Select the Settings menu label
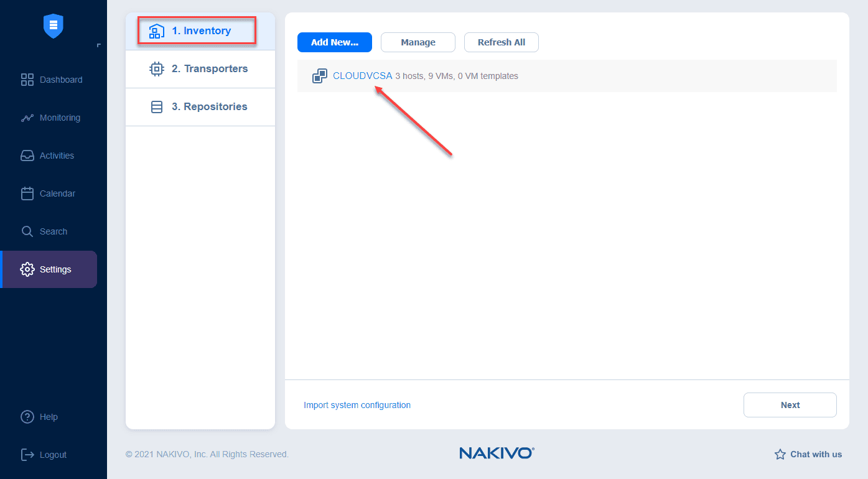Image resolution: width=868 pixels, height=479 pixels. click(x=55, y=269)
